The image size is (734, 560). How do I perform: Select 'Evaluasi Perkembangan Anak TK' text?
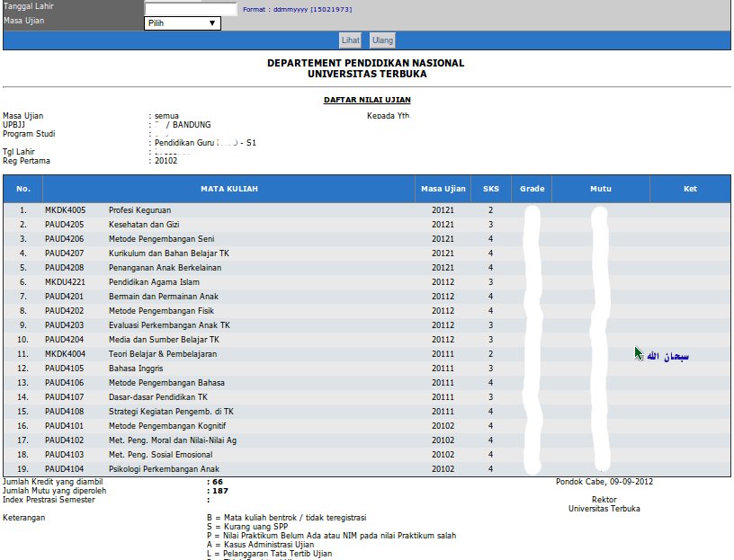169,325
